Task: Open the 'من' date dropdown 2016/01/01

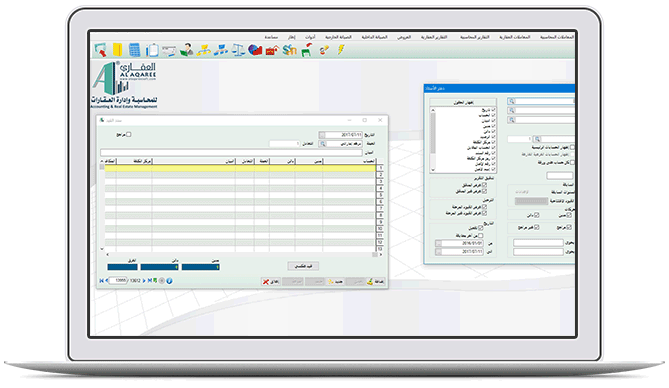Action: coord(438,243)
